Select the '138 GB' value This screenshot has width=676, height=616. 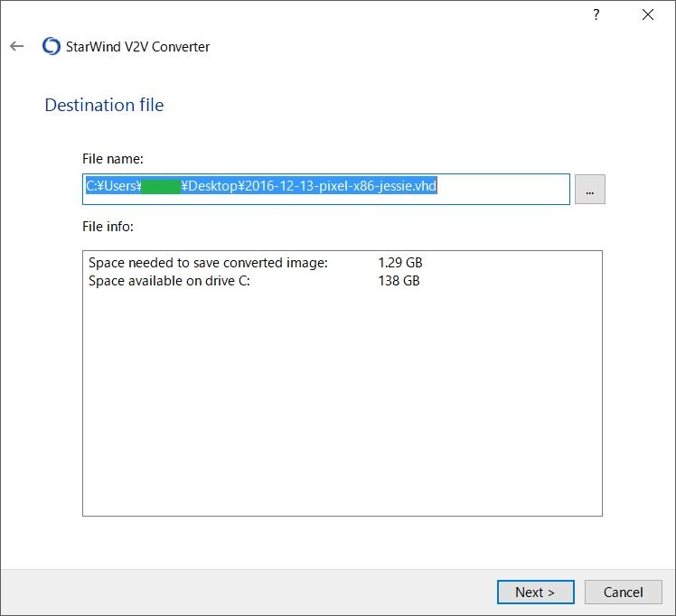399,281
